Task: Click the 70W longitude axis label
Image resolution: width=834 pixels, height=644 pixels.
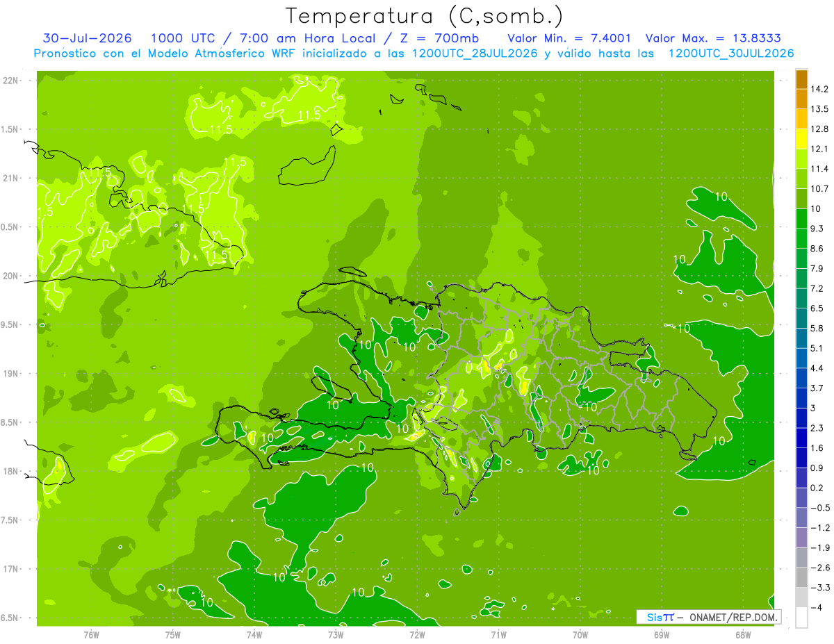Action: click(x=580, y=634)
